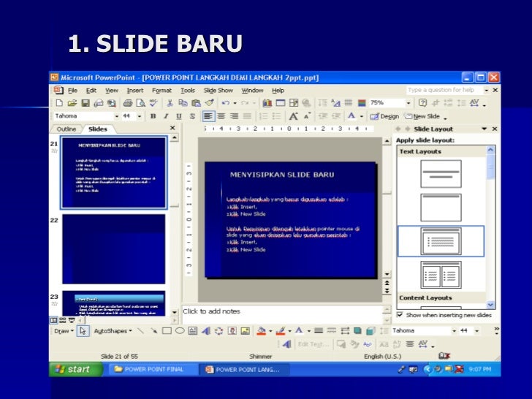Screen dimensions: 532x399
Task: Click Increase Font Size icon
Action: [293, 116]
